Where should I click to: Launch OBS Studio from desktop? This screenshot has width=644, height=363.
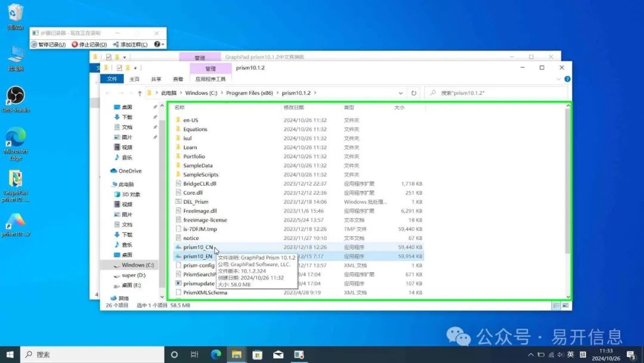coord(16,99)
